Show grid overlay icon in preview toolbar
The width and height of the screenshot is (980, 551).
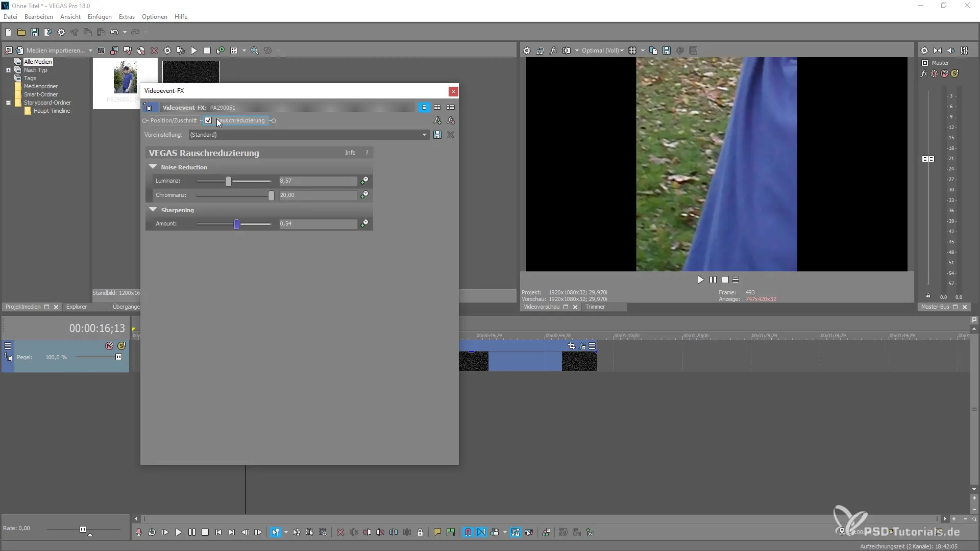tap(632, 51)
